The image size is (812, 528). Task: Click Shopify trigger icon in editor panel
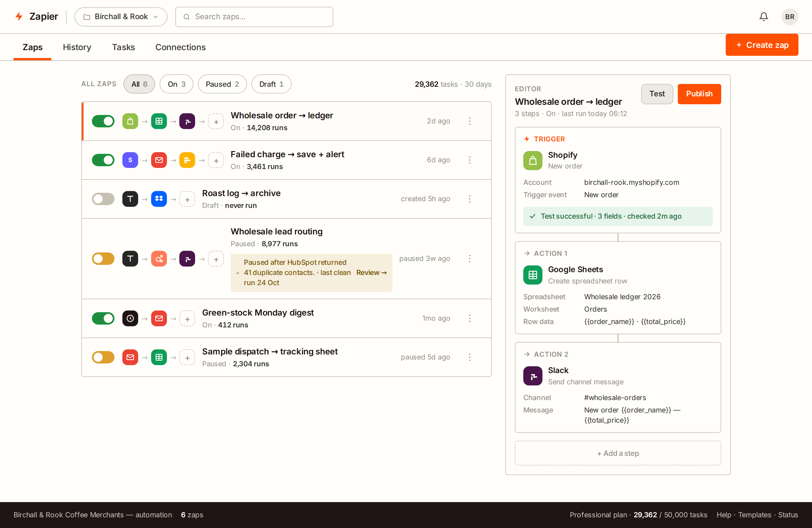pyautogui.click(x=533, y=161)
